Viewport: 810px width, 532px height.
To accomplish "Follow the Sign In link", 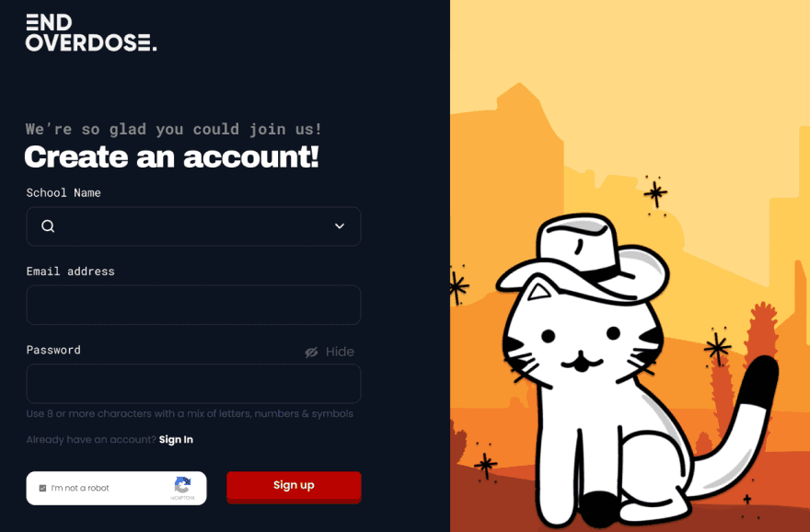I will tap(176, 440).
